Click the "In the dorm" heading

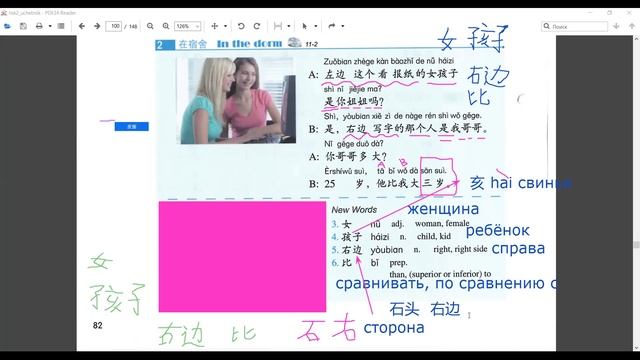(249, 43)
